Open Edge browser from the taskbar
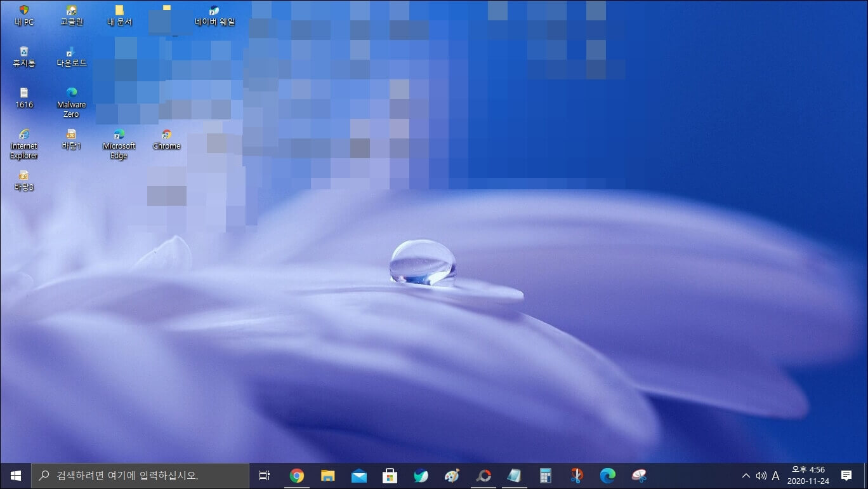This screenshot has height=489, width=868. pyautogui.click(x=608, y=476)
